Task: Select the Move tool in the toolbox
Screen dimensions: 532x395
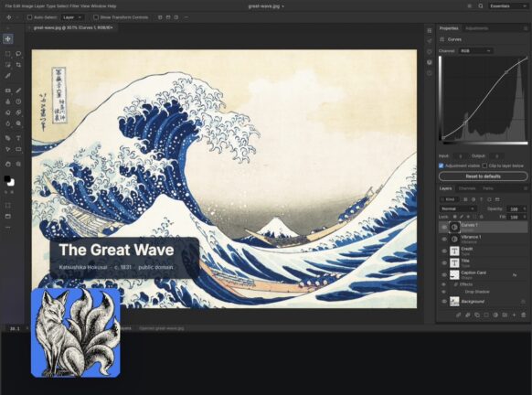Action: click(x=8, y=38)
